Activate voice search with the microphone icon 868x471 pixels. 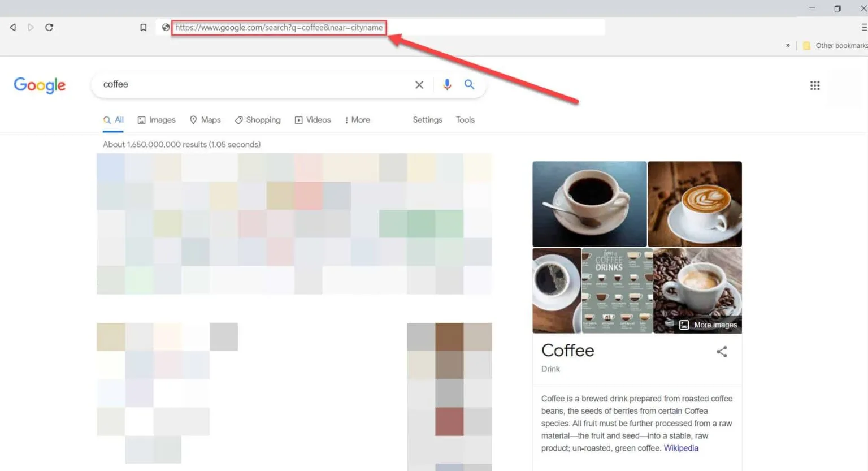pyautogui.click(x=447, y=84)
